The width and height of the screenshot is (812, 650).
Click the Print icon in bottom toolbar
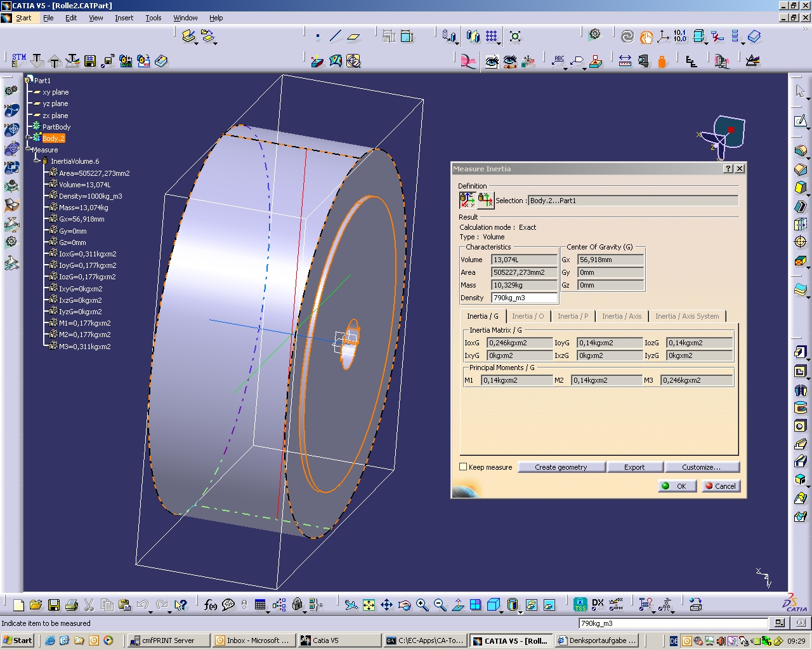(x=72, y=605)
